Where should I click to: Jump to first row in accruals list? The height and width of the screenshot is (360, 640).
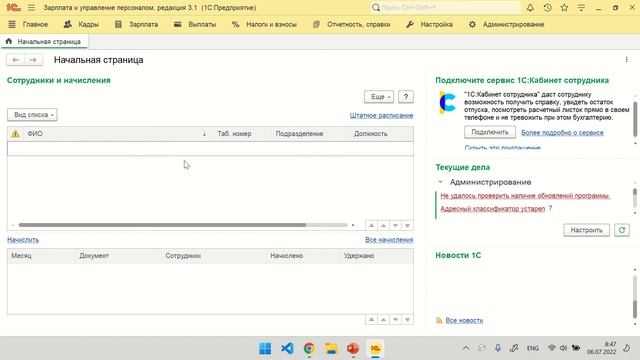(371, 320)
